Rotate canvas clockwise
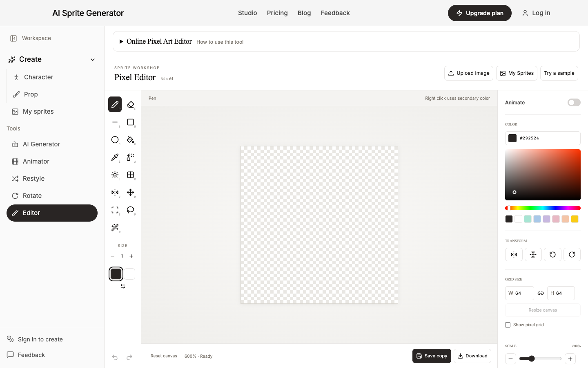588x368 pixels. 572,254
